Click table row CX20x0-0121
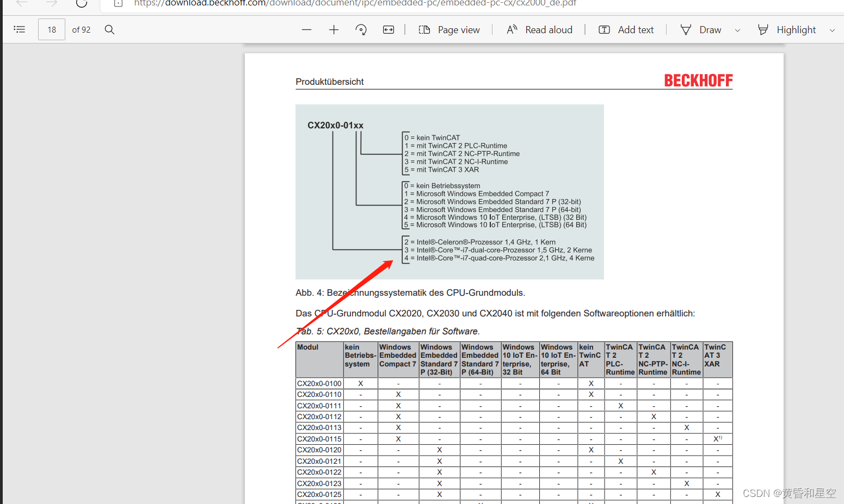Screen dimensions: 844x504 pyautogui.click(x=514, y=461)
